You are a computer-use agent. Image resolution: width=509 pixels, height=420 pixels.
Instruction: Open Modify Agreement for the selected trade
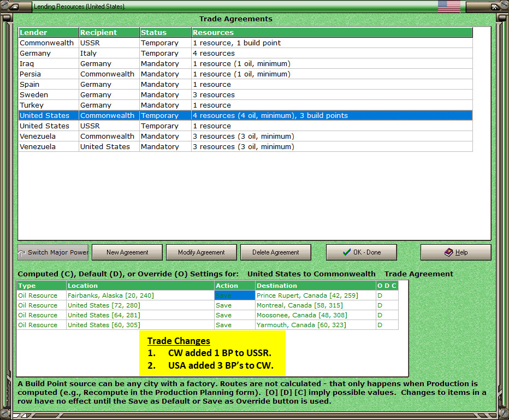coord(202,252)
